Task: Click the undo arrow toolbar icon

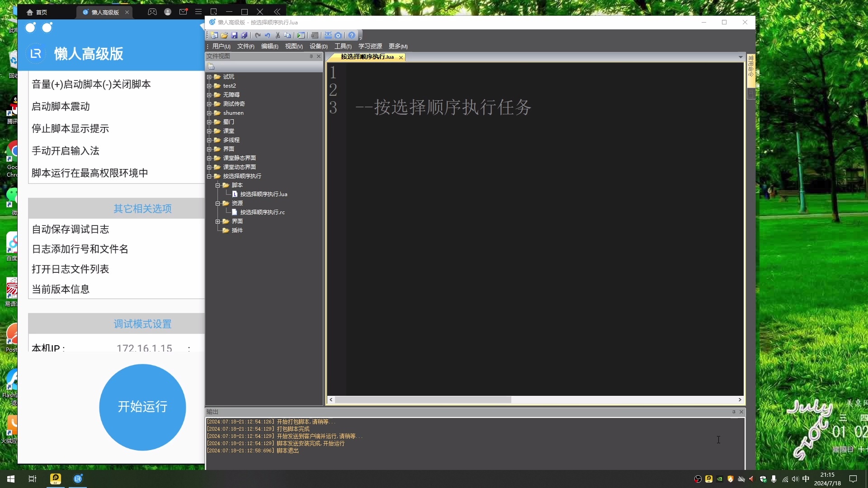Action: [268, 35]
